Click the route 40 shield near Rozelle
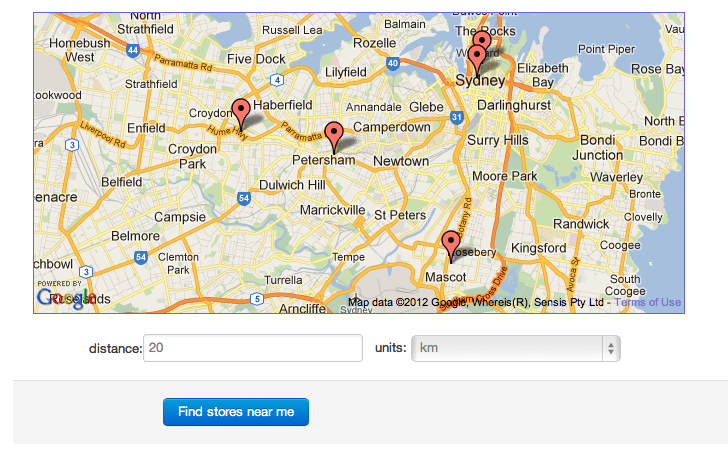The width and height of the screenshot is (728, 458). 393,63
